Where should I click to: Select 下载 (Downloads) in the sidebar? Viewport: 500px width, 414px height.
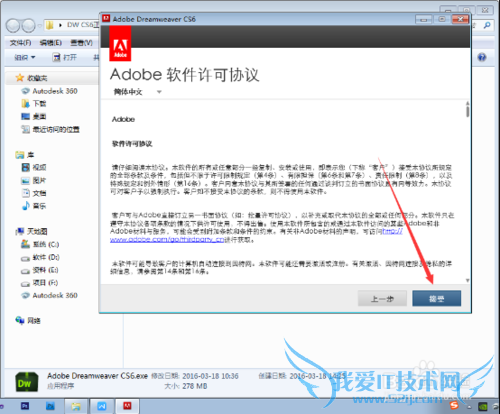pos(34,104)
